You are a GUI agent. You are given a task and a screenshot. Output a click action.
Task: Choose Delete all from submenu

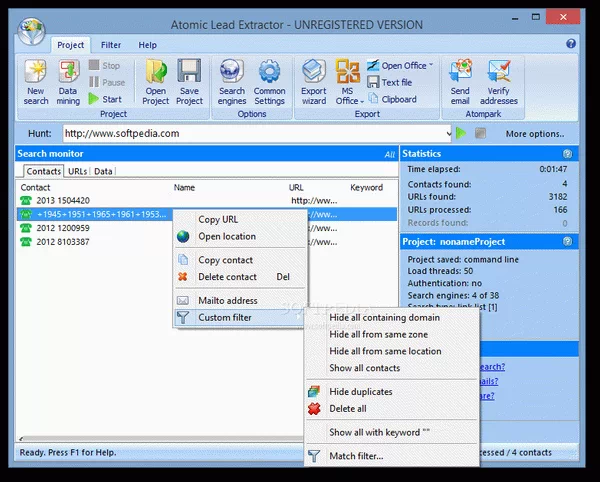tap(392, 409)
